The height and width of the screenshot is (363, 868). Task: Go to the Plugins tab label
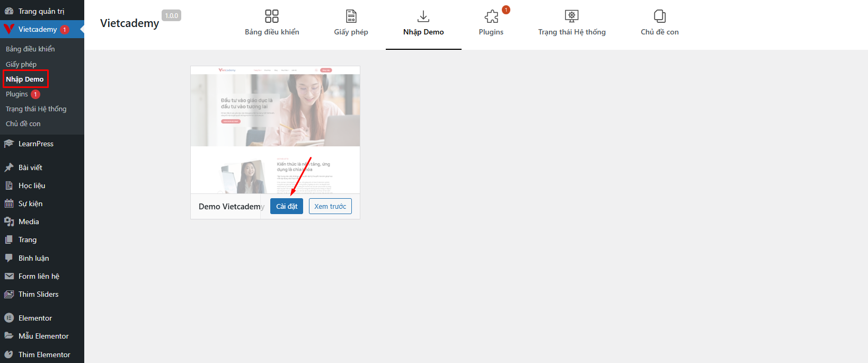point(491,32)
